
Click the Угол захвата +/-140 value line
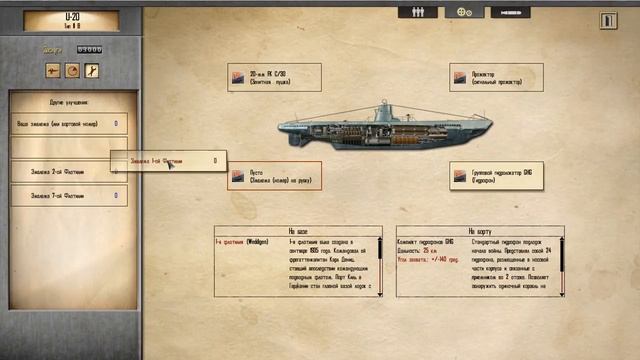coord(428,260)
